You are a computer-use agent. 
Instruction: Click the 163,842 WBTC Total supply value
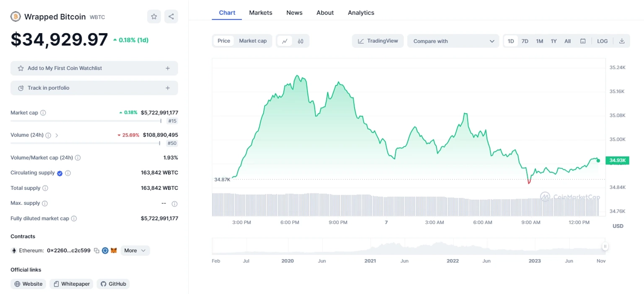(x=159, y=188)
